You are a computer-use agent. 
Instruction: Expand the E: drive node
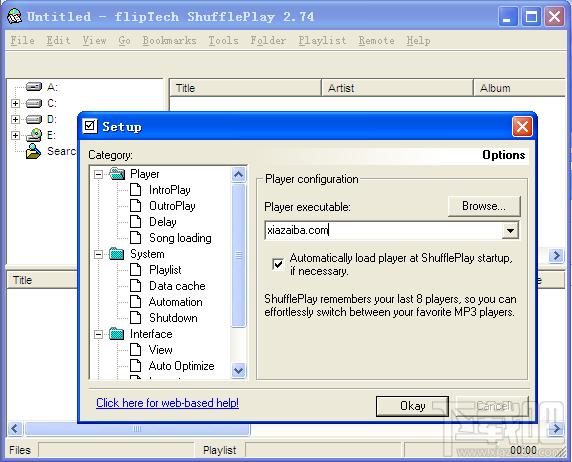tap(15, 135)
